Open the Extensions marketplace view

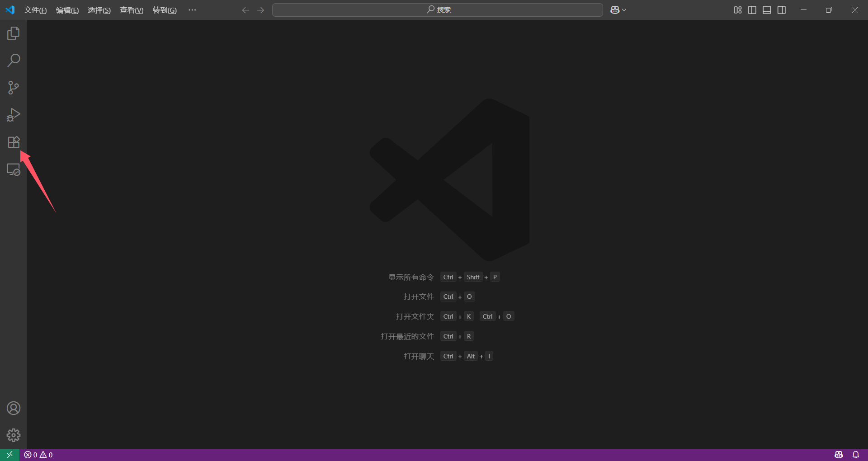(x=14, y=142)
